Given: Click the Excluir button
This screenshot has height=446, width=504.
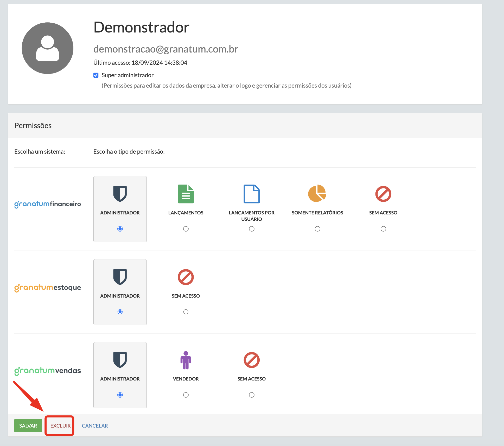Looking at the screenshot, I should point(60,426).
